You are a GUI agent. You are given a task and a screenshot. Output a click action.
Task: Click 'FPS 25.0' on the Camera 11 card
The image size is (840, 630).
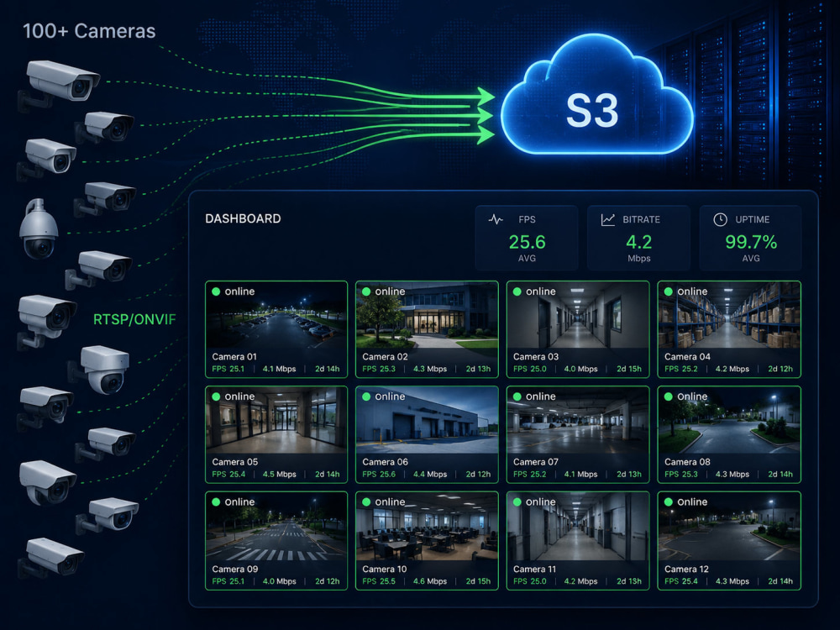point(530,581)
